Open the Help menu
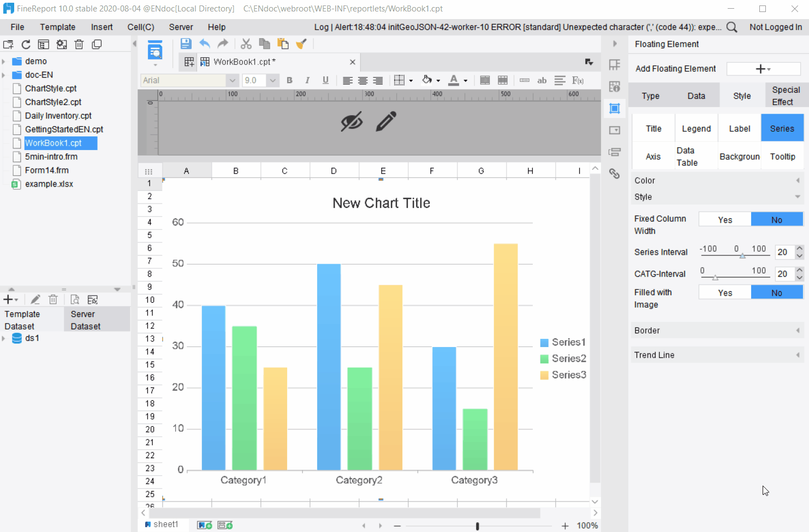 [x=216, y=27]
